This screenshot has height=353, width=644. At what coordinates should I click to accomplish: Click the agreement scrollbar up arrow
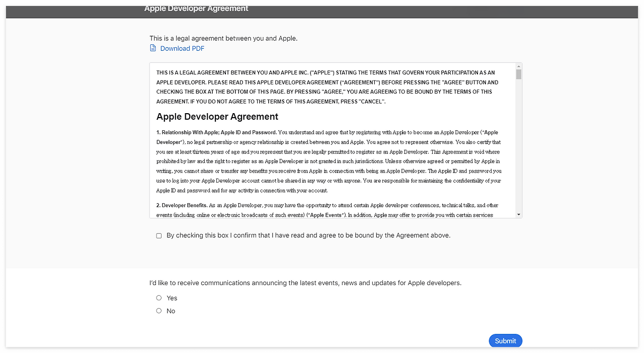click(519, 66)
